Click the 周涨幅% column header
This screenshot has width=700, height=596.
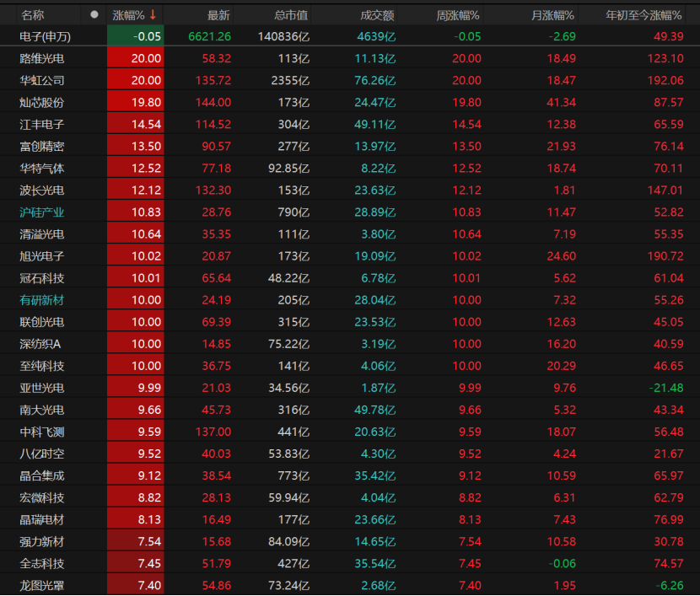point(458,15)
